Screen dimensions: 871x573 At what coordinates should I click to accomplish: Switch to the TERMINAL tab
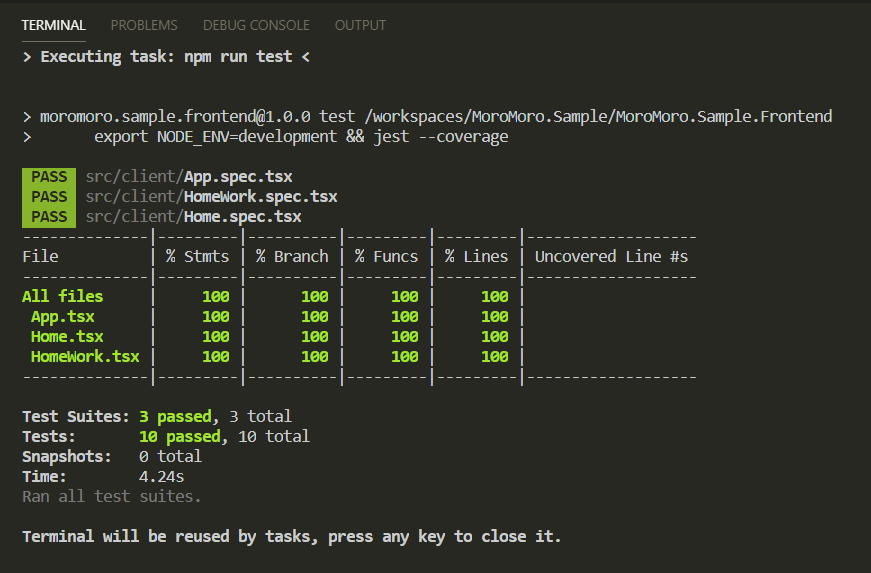coord(53,25)
